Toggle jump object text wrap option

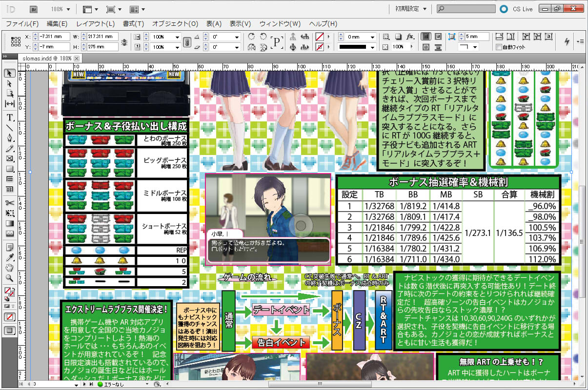point(438,47)
